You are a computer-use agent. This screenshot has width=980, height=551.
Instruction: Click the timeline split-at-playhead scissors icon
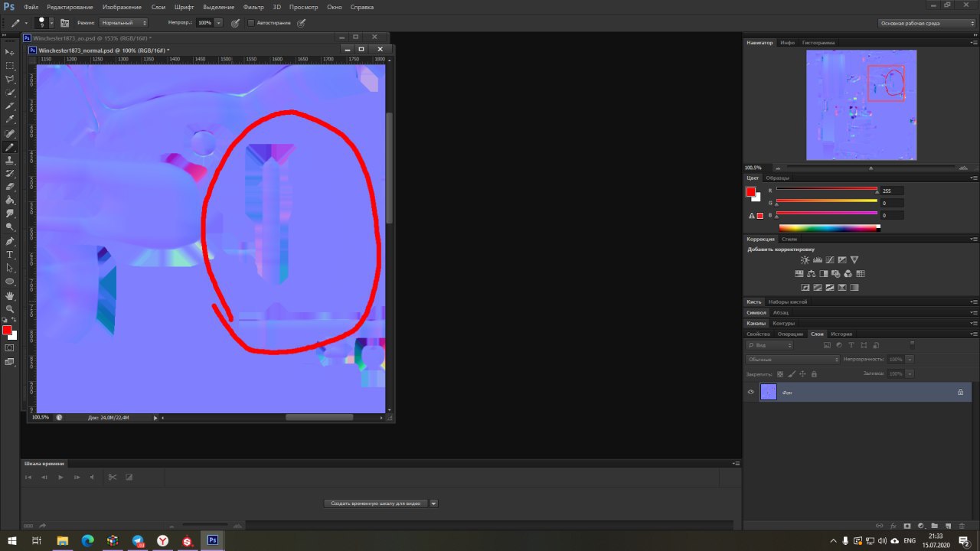click(x=112, y=477)
